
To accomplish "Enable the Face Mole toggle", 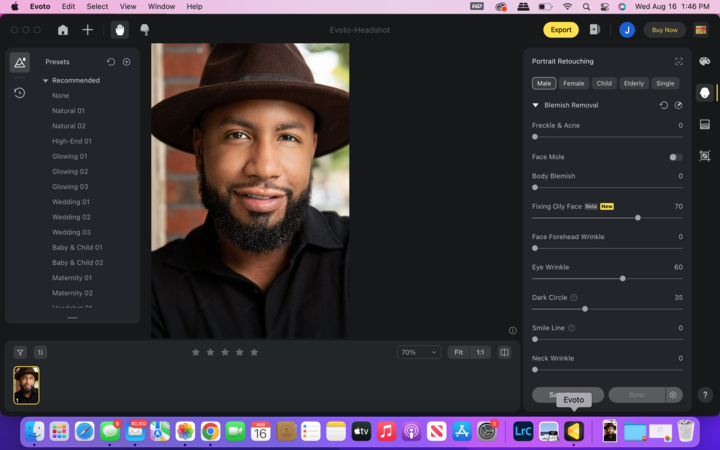I will point(675,157).
